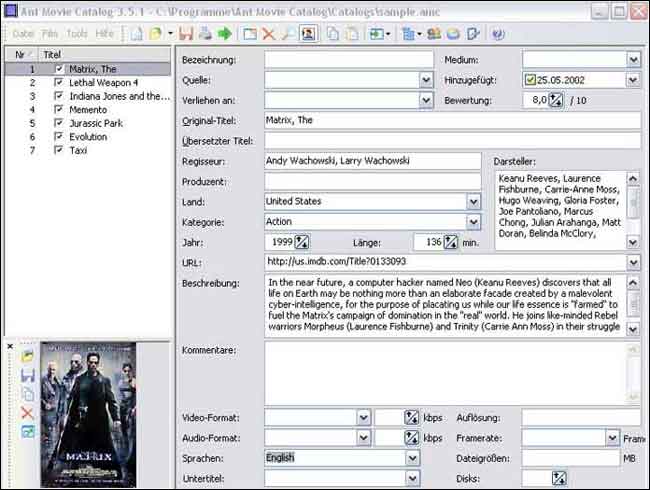Click the green arrow toolbar icon
Screen dimensions: 650x490
(225, 34)
